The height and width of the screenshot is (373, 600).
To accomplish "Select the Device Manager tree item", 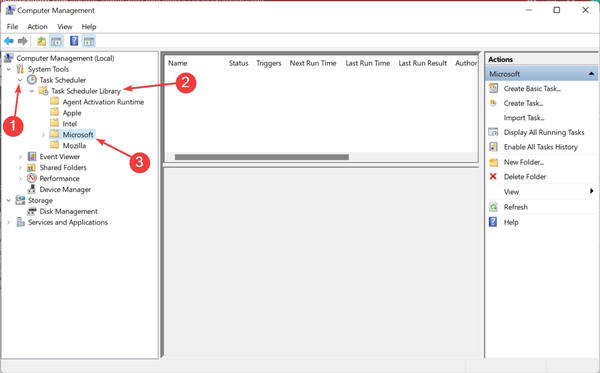I will pos(65,189).
